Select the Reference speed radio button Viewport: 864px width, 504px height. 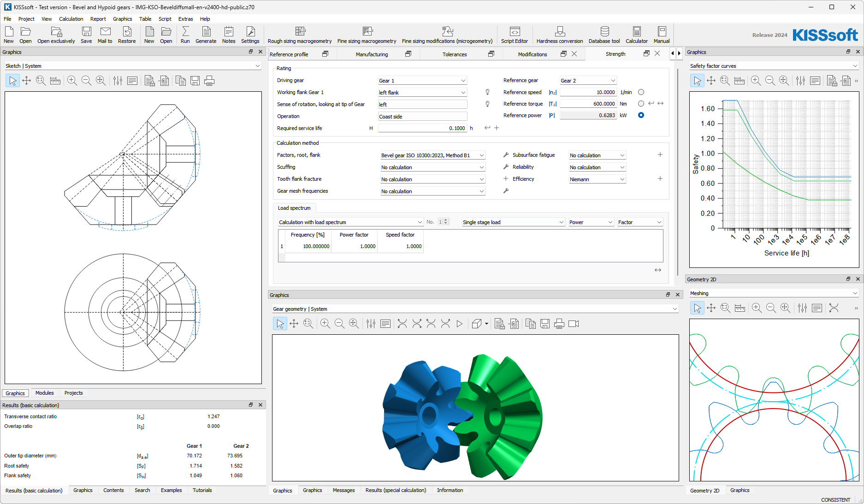[x=641, y=92]
